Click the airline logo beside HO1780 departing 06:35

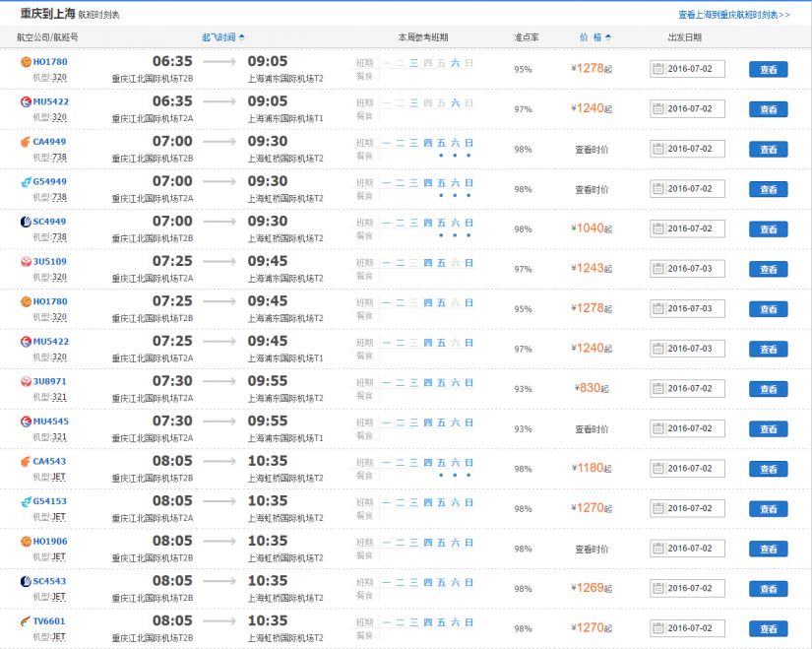click(26, 62)
